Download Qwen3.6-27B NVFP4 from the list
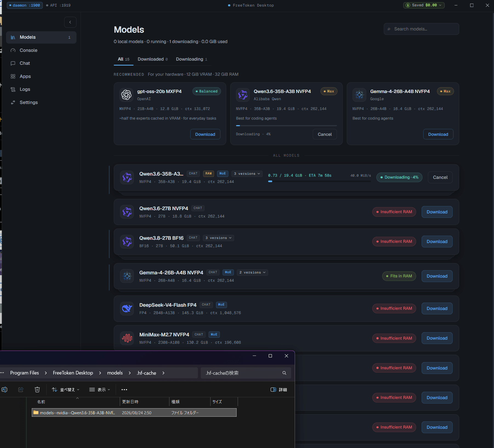Viewport: 494px width, 448px height. [437, 212]
